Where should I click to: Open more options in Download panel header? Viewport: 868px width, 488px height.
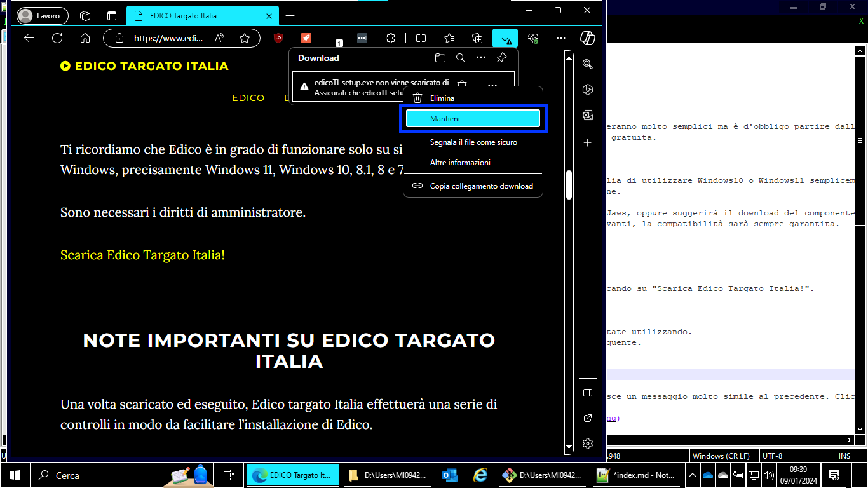tap(481, 58)
